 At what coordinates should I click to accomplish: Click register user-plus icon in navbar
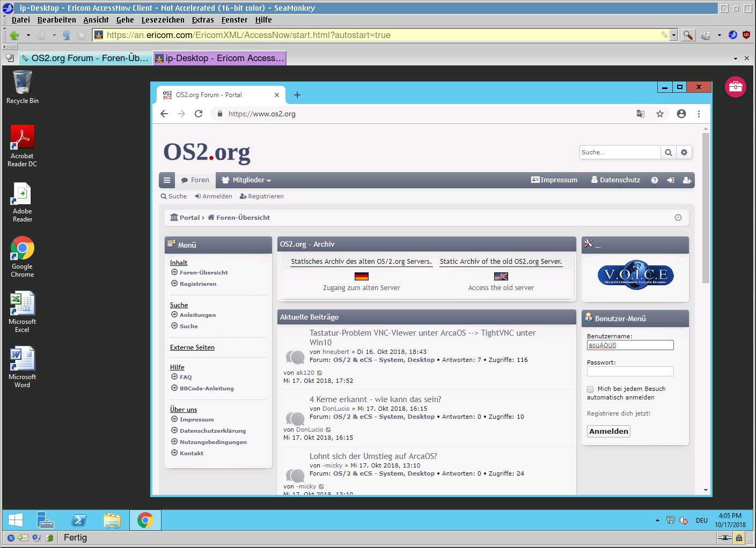[x=687, y=180]
